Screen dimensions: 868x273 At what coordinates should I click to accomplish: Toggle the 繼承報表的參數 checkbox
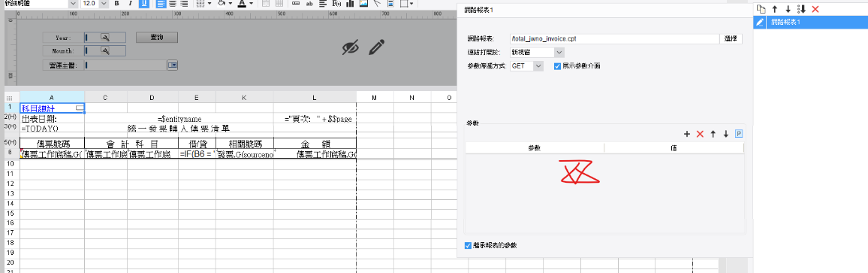pos(469,244)
